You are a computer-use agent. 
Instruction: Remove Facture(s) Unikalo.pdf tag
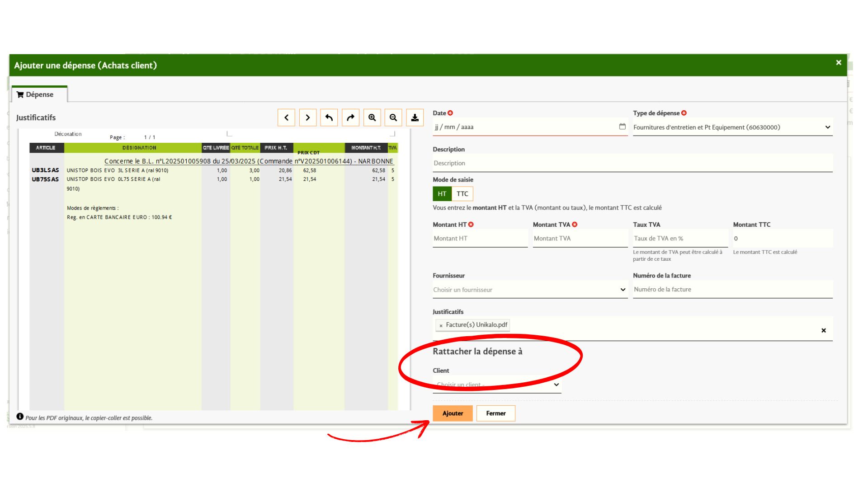click(441, 325)
